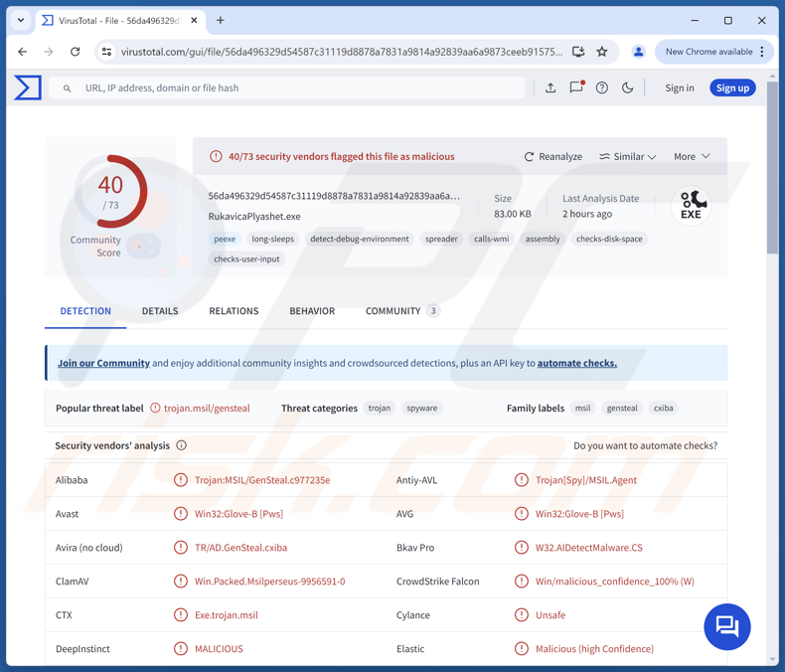Click browser back arrow
785x672 pixels.
point(23,52)
